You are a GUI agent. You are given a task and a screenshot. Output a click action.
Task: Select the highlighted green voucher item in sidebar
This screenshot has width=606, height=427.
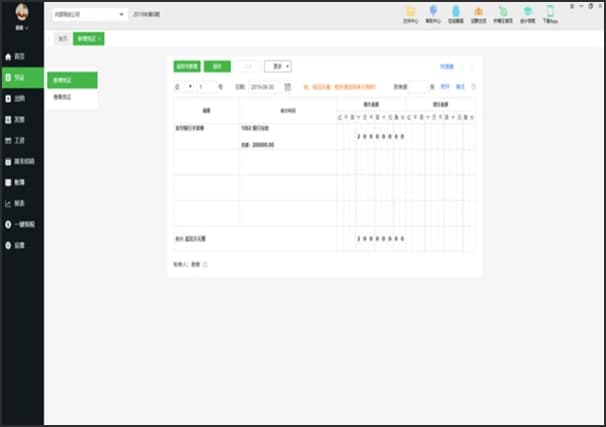point(22,78)
